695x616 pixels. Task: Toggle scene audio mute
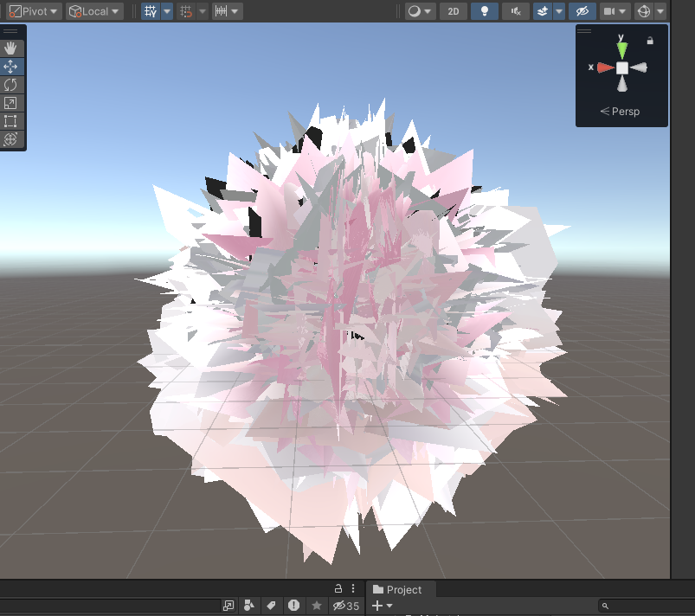click(x=516, y=11)
